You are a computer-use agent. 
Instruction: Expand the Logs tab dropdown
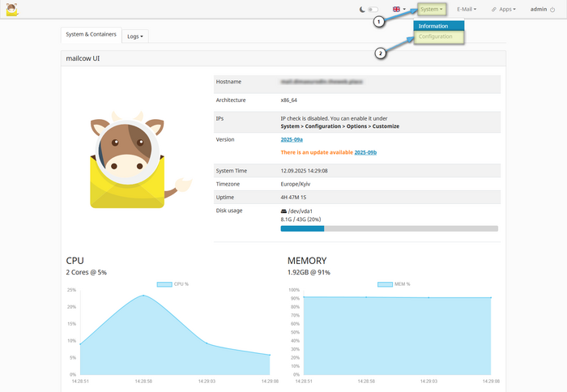(135, 36)
